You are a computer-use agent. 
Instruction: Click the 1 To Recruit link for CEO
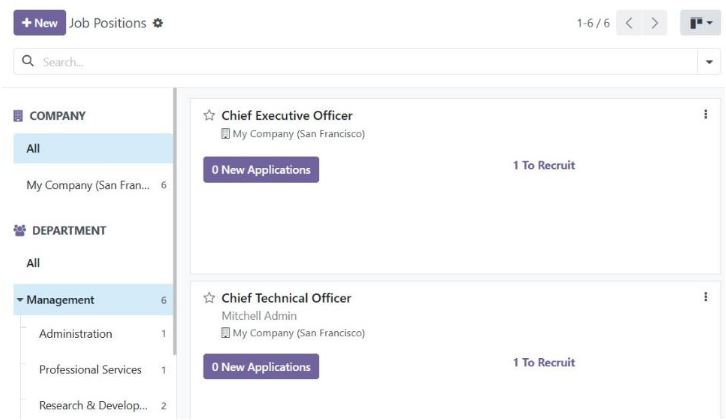544,166
